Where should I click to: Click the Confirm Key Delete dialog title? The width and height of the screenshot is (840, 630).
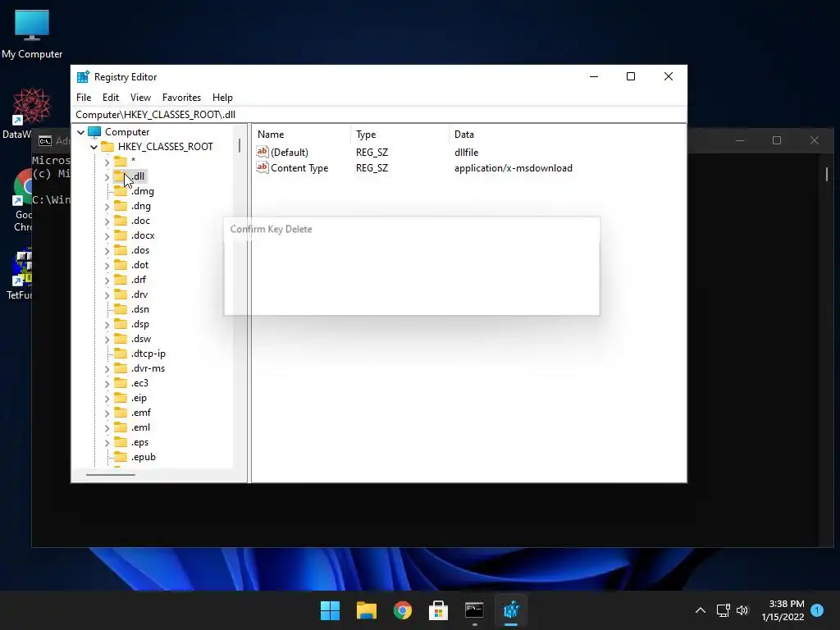(271, 230)
